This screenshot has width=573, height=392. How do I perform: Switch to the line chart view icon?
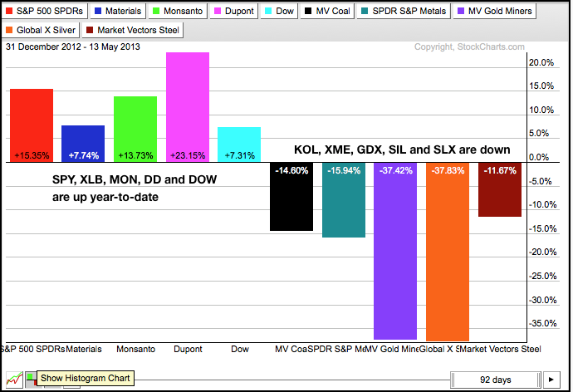(x=14, y=380)
